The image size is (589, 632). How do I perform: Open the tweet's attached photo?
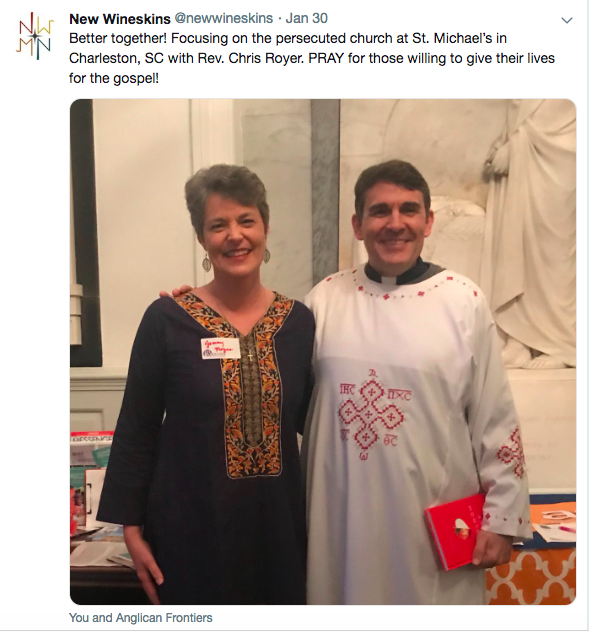[323, 351]
